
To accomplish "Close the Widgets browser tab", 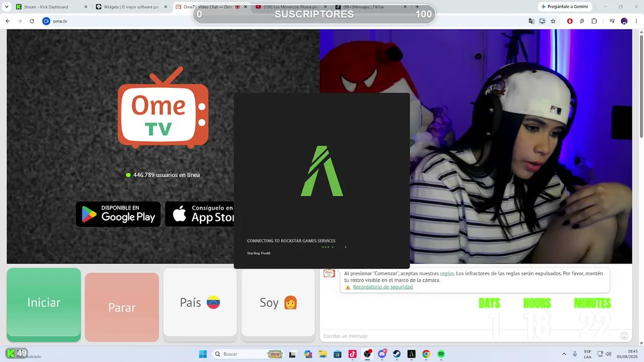I will 166,7.
